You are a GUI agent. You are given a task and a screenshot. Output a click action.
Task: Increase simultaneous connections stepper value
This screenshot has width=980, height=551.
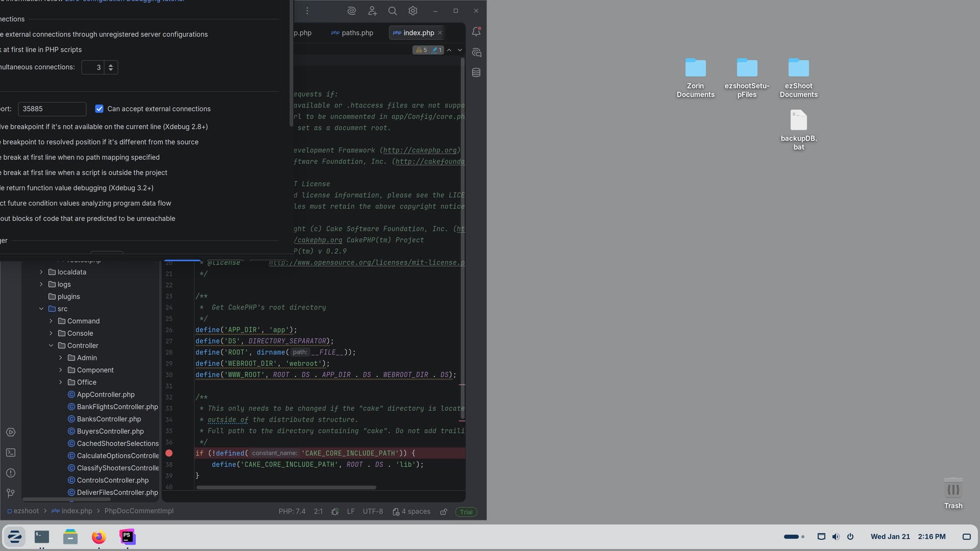111,65
